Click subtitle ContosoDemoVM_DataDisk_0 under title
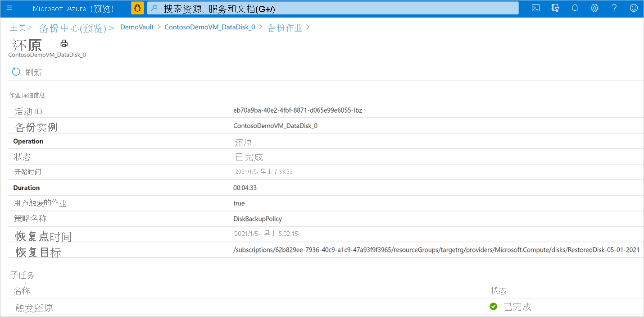This screenshot has height=317, width=644. tap(47, 55)
